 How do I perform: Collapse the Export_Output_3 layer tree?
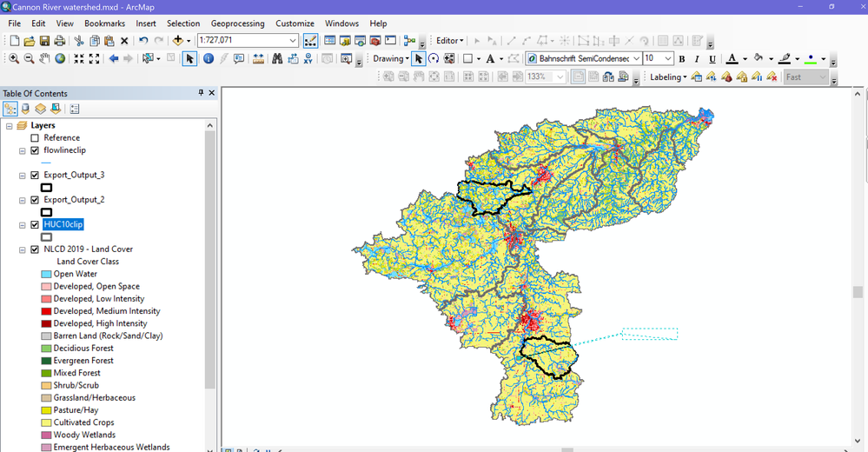pyautogui.click(x=23, y=176)
